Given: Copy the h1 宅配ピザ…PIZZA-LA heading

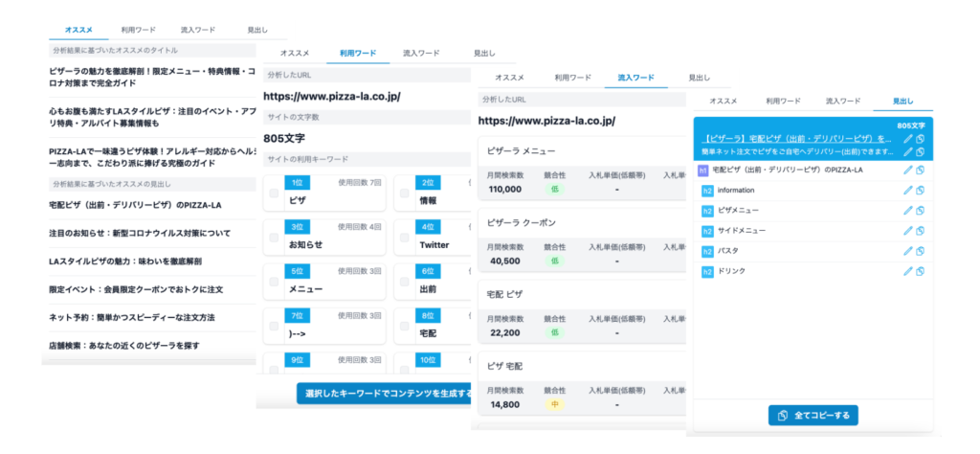Looking at the screenshot, I should pos(920,170).
